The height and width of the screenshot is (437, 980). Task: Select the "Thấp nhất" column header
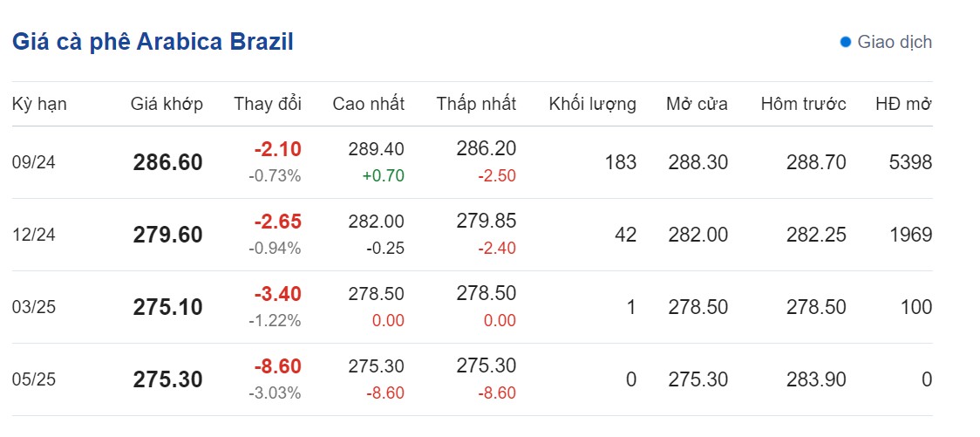coord(476,105)
